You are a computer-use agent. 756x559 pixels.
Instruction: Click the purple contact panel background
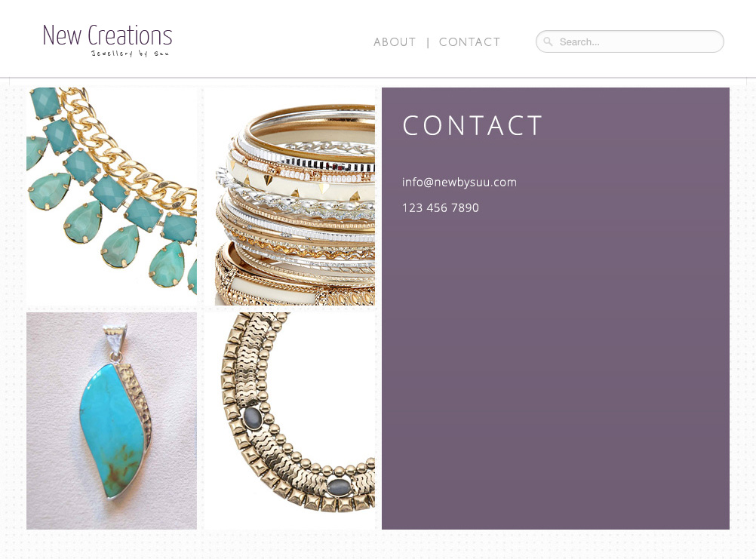point(555,366)
